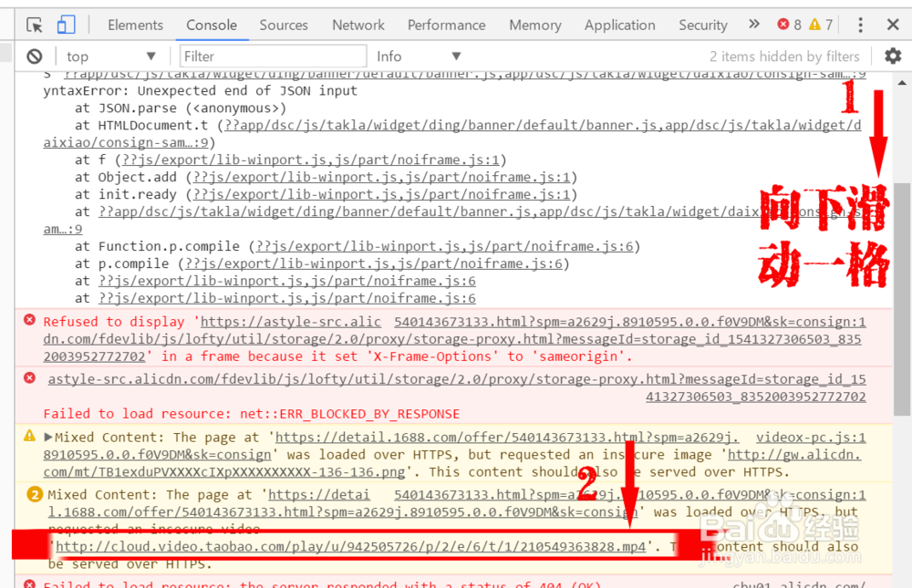Open the Elements tab

(135, 25)
